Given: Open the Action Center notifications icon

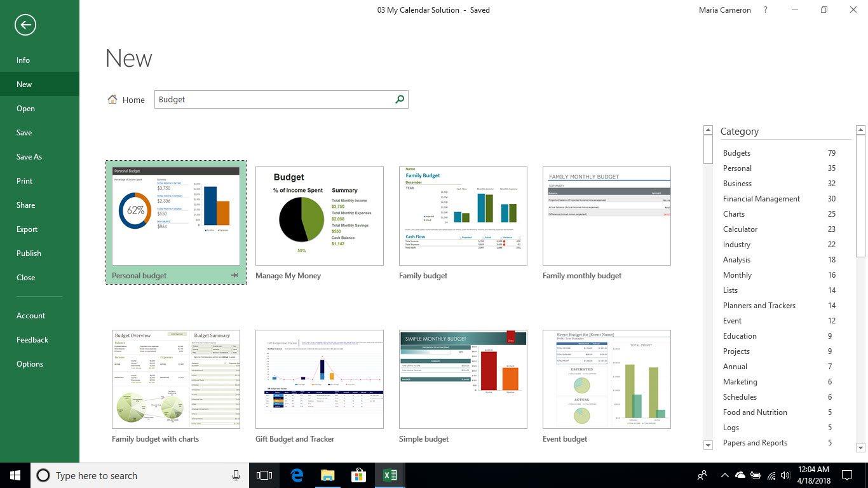Looking at the screenshot, I should (847, 475).
